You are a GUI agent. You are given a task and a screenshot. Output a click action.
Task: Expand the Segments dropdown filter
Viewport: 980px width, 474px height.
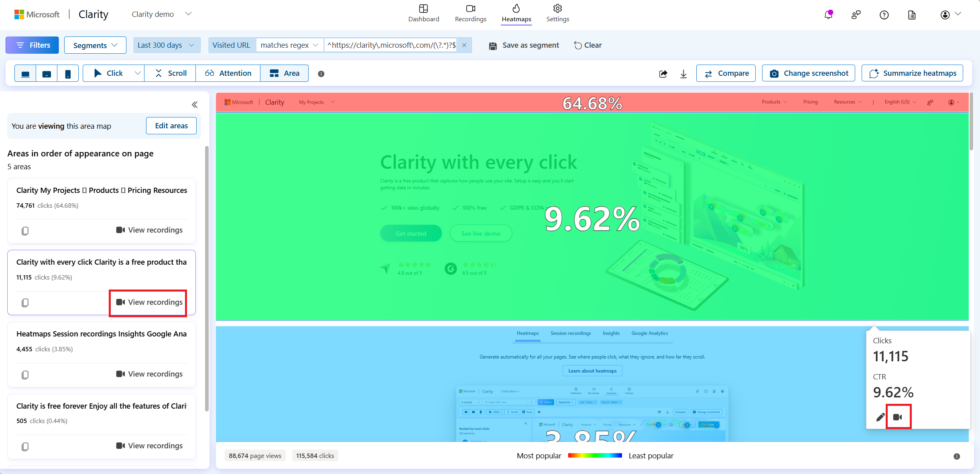coord(94,45)
